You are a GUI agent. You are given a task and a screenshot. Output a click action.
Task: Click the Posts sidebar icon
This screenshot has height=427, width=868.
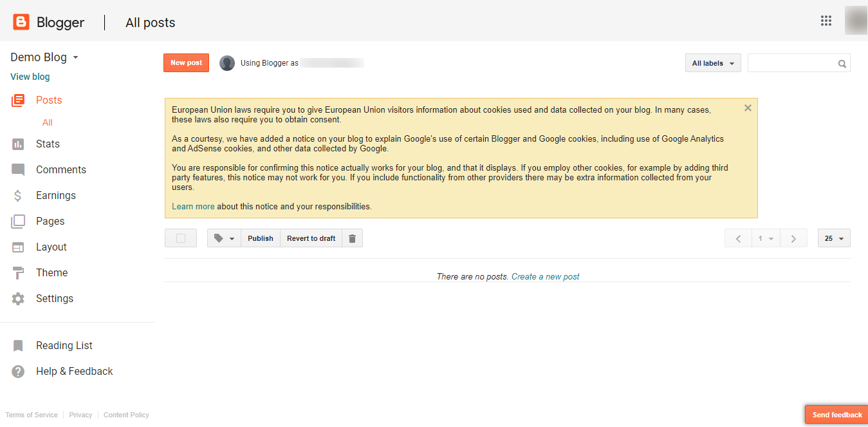pyautogui.click(x=18, y=100)
